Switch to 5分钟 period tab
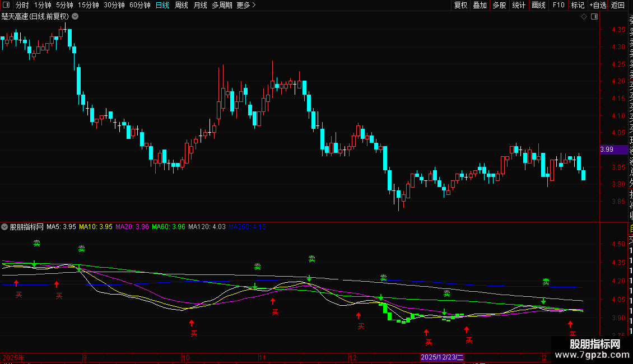This screenshot has height=364, width=633. [x=64, y=6]
